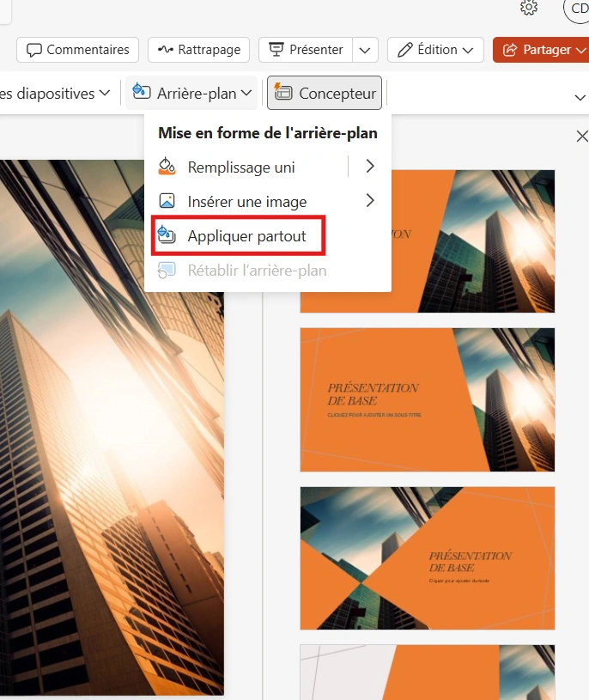Start slideshow with Présenter button
The width and height of the screenshot is (589, 700).
[307, 50]
